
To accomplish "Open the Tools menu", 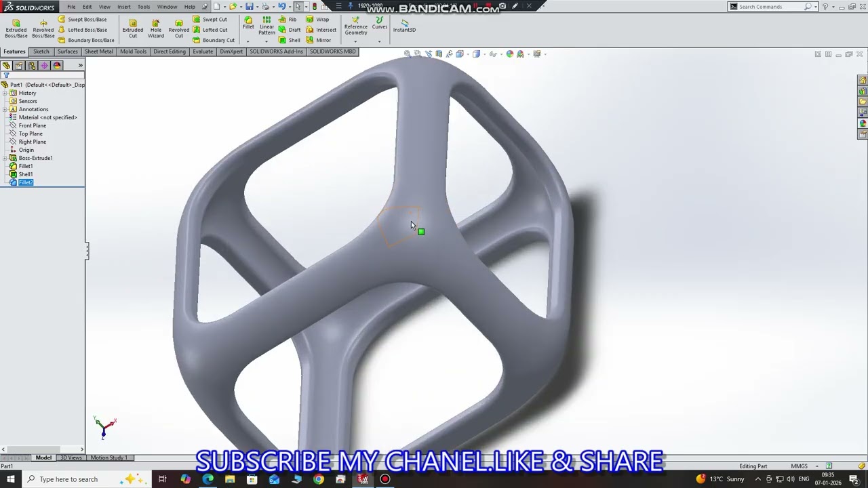I will click(x=144, y=7).
